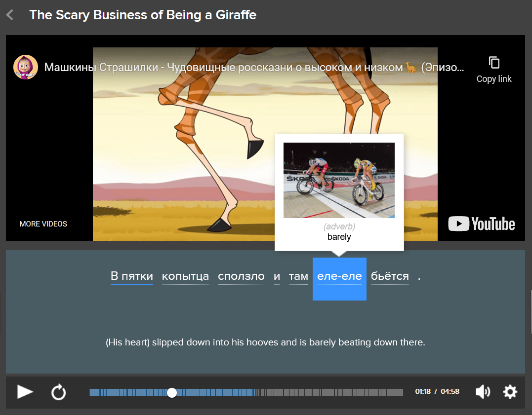Open the settings gear in player bar
This screenshot has height=415, width=532.
(510, 392)
